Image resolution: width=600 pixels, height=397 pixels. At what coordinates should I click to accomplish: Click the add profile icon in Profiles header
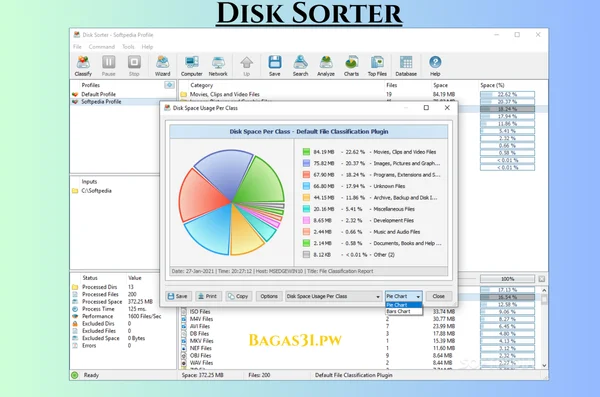169,85
